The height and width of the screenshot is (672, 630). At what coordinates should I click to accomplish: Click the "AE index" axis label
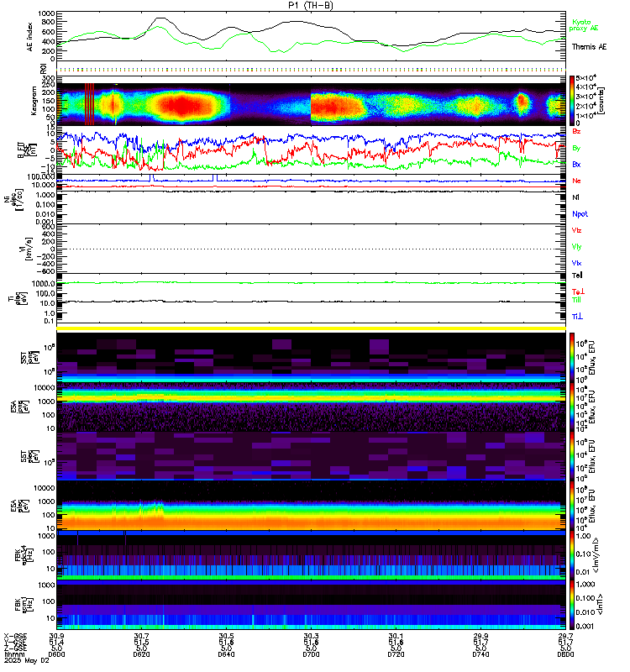click(x=30, y=37)
